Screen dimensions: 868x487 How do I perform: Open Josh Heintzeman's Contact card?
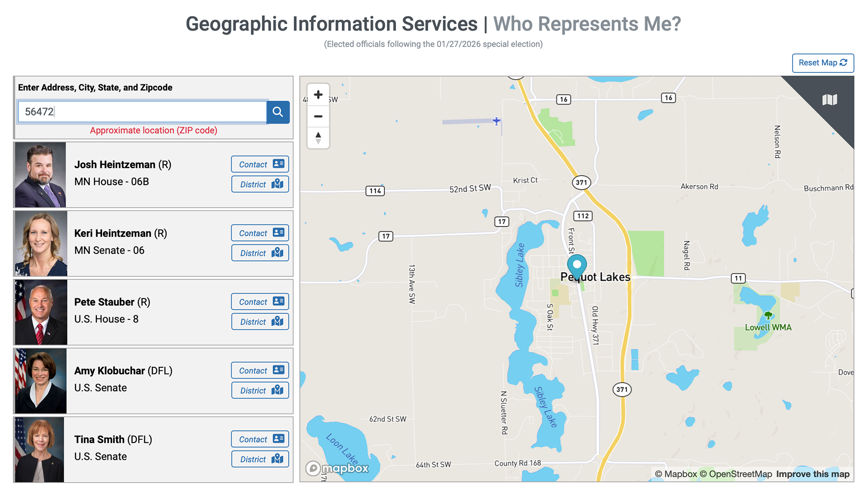pyautogui.click(x=260, y=164)
